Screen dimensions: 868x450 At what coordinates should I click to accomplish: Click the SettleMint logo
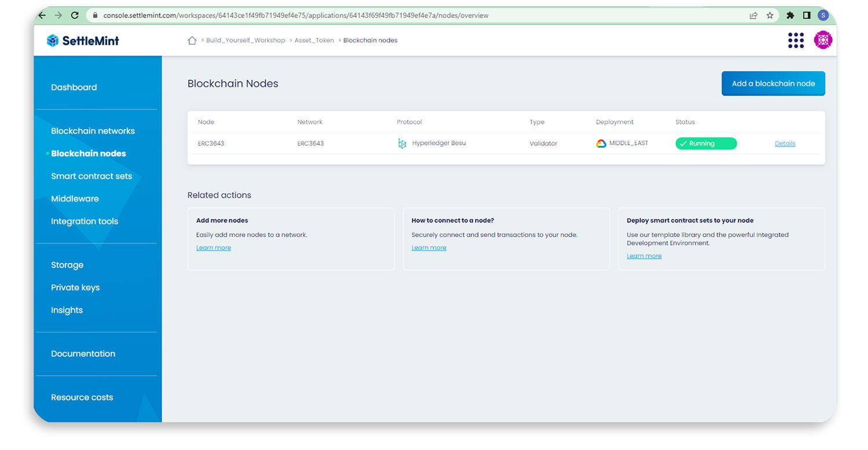(83, 41)
